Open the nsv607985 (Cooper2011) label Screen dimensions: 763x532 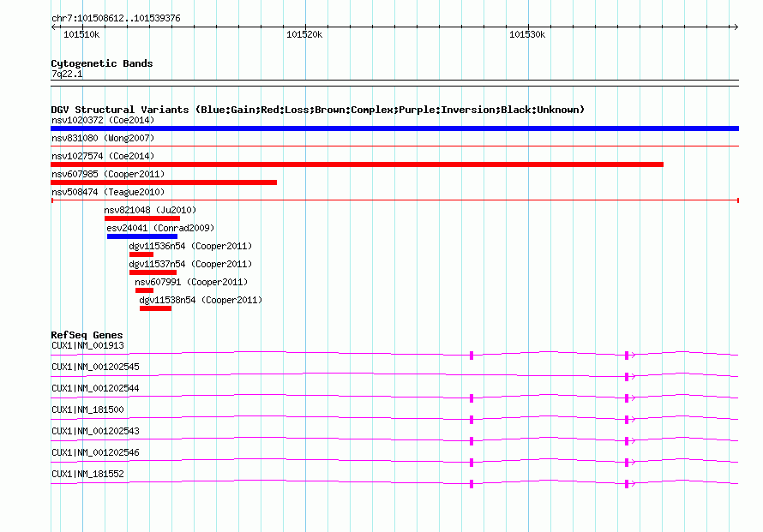tap(108, 174)
